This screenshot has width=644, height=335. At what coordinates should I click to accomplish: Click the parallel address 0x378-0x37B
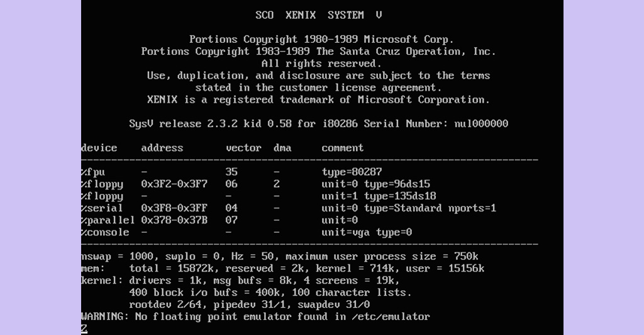tap(174, 220)
